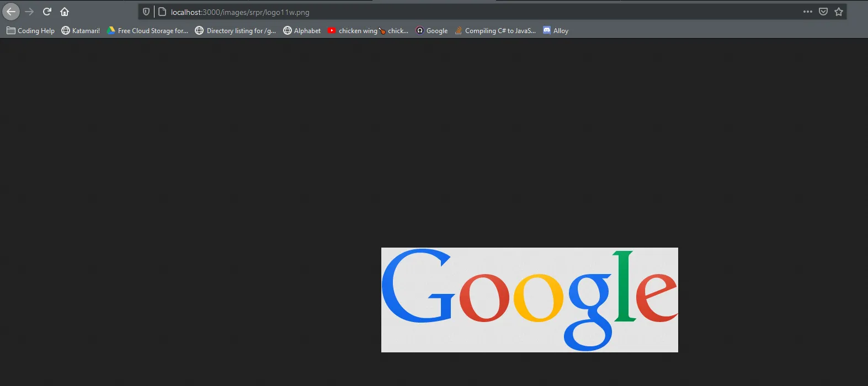The width and height of the screenshot is (868, 386).
Task: Show tracking protection shield info
Action: (x=146, y=12)
